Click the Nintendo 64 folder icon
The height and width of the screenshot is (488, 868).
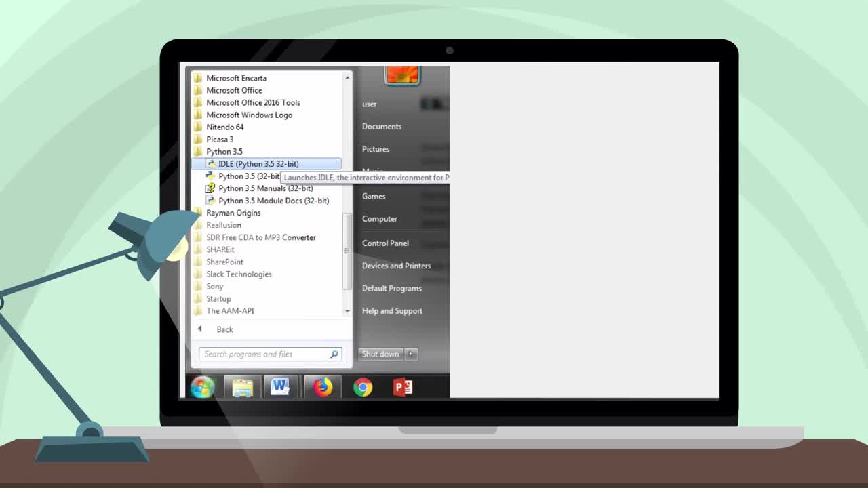click(198, 127)
